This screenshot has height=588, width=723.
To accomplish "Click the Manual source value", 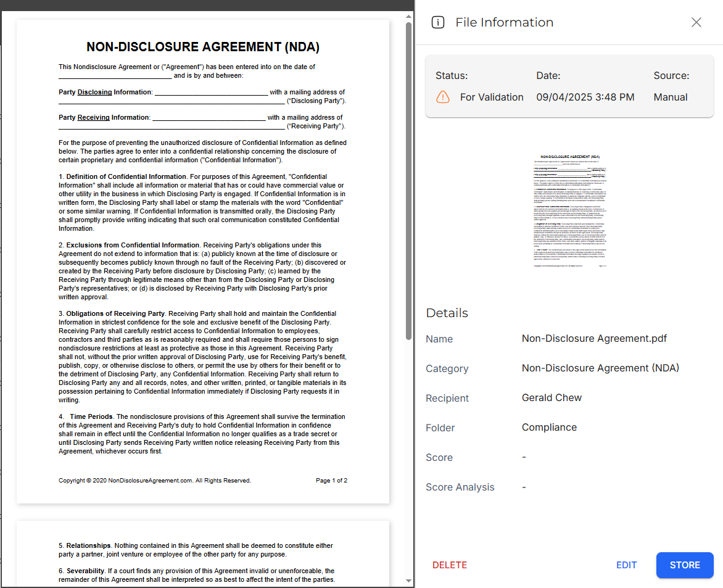I will click(671, 97).
